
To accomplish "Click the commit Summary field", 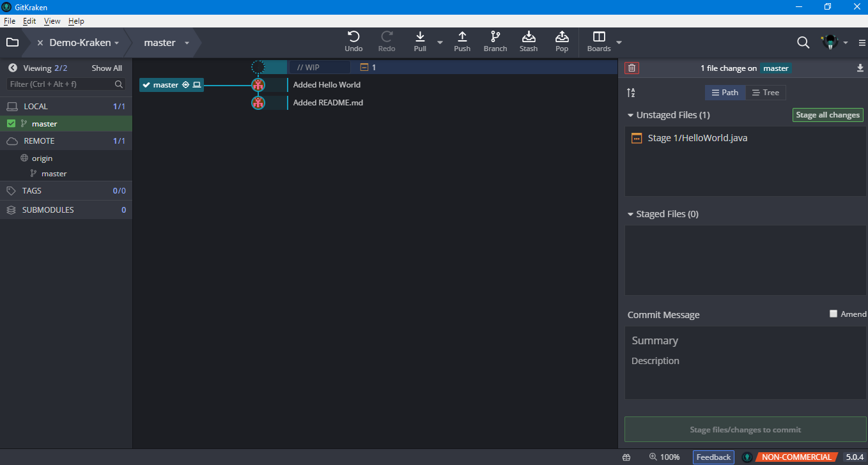I will [745, 340].
